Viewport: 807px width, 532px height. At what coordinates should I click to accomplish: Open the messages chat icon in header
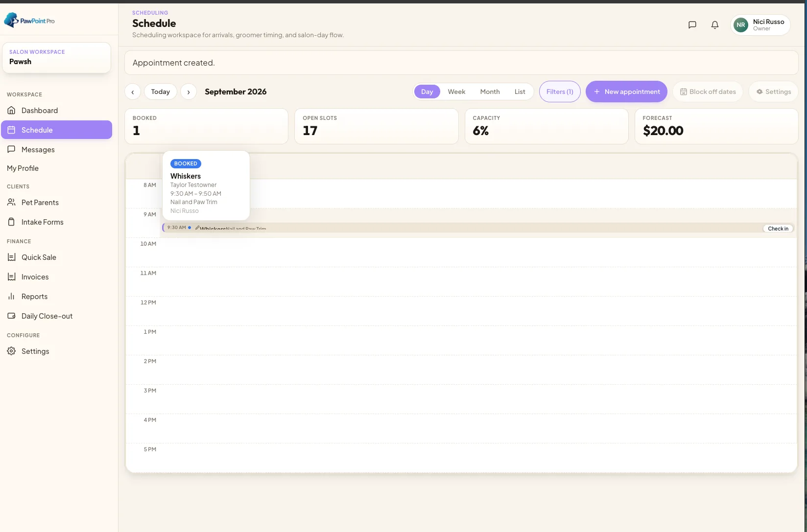(x=692, y=25)
